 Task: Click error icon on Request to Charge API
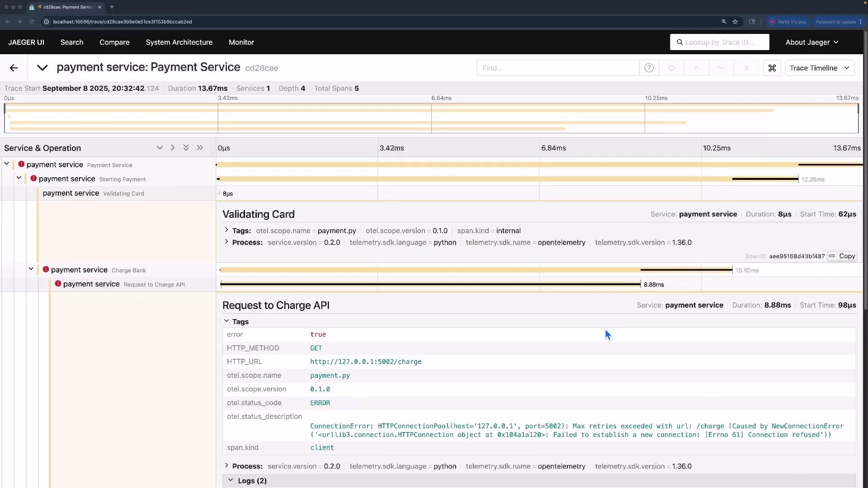[58, 284]
